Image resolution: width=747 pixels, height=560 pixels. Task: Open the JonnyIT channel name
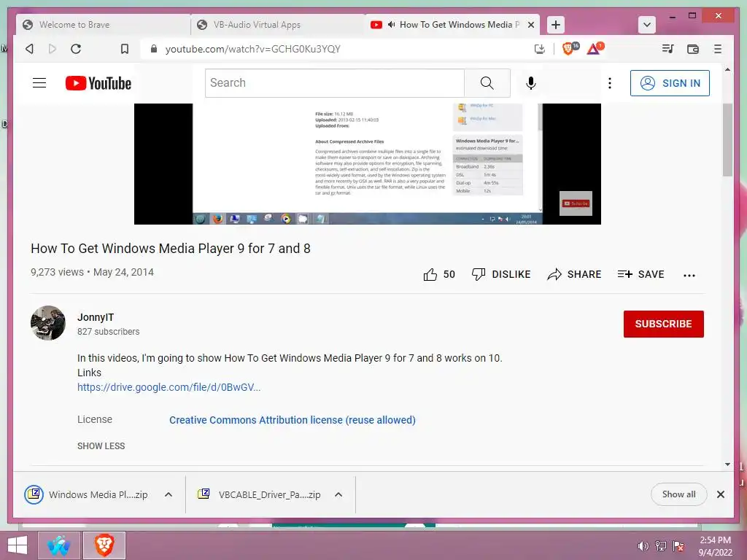pos(96,317)
